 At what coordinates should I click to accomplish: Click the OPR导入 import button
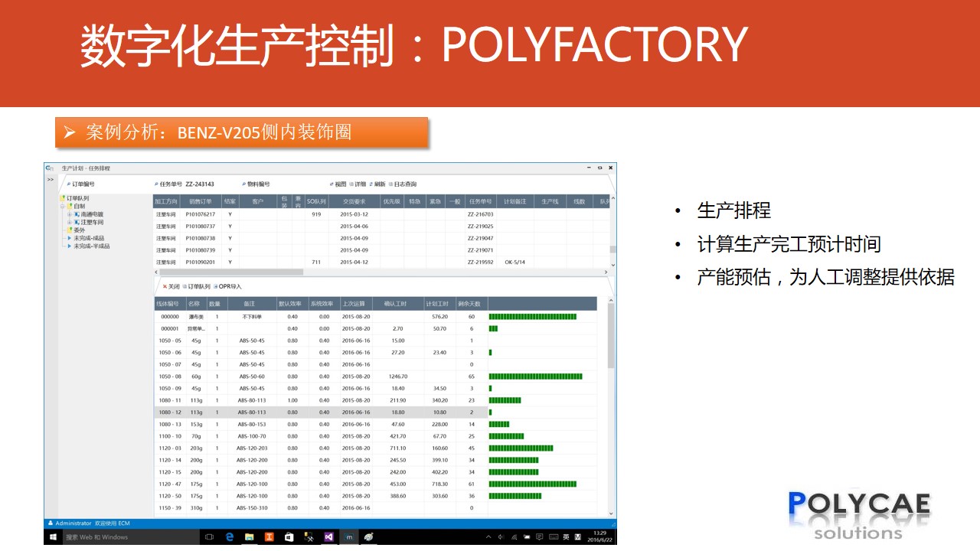(227, 286)
